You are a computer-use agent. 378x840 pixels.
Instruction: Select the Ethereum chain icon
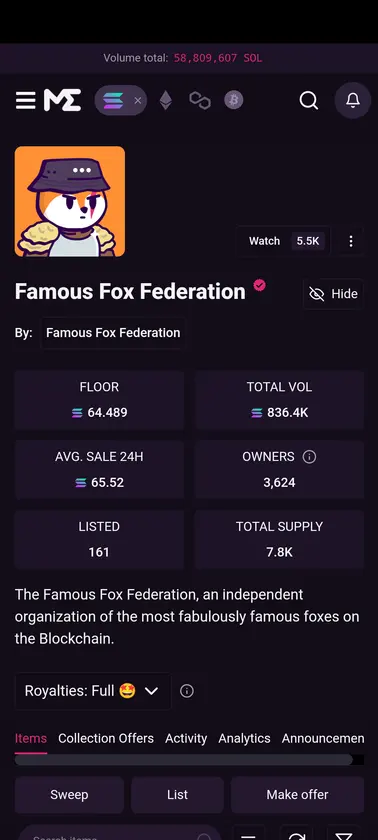point(165,100)
